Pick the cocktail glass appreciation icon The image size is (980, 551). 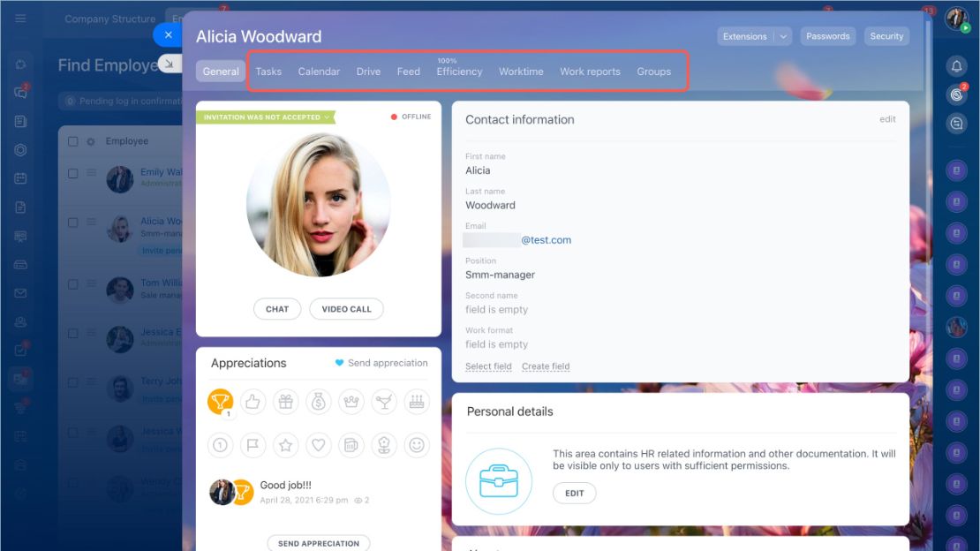[x=384, y=402]
